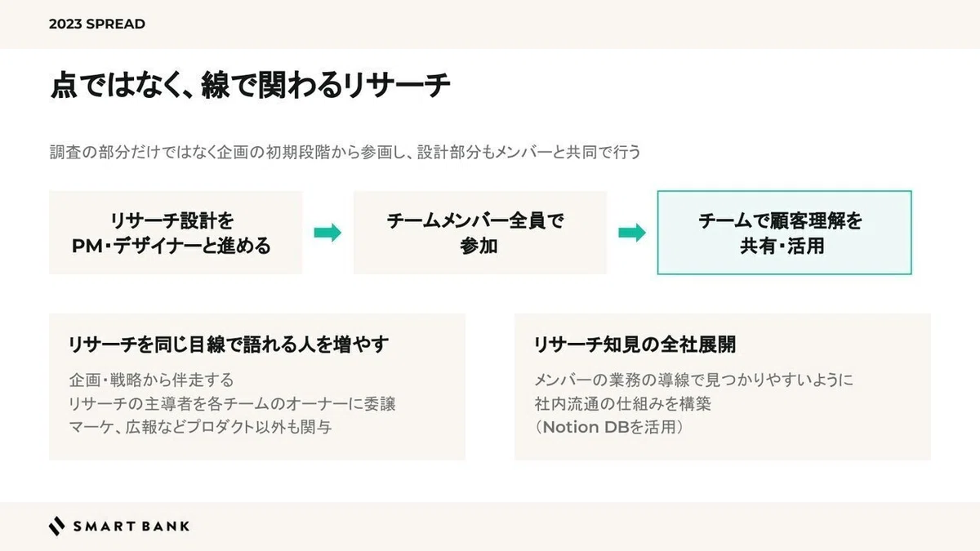Screen dimensions: 980x551
Task: Select the リサーチ設計をPM・デザイナーと進める box
Action: [176, 233]
